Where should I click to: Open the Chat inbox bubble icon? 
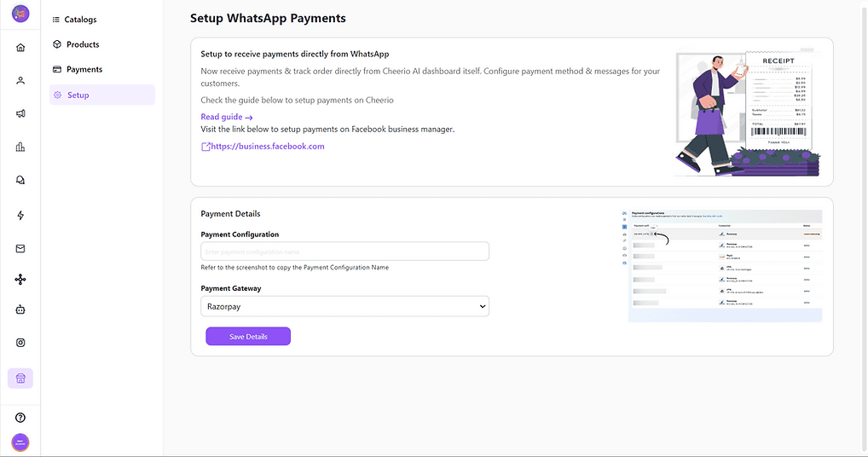(x=20, y=180)
